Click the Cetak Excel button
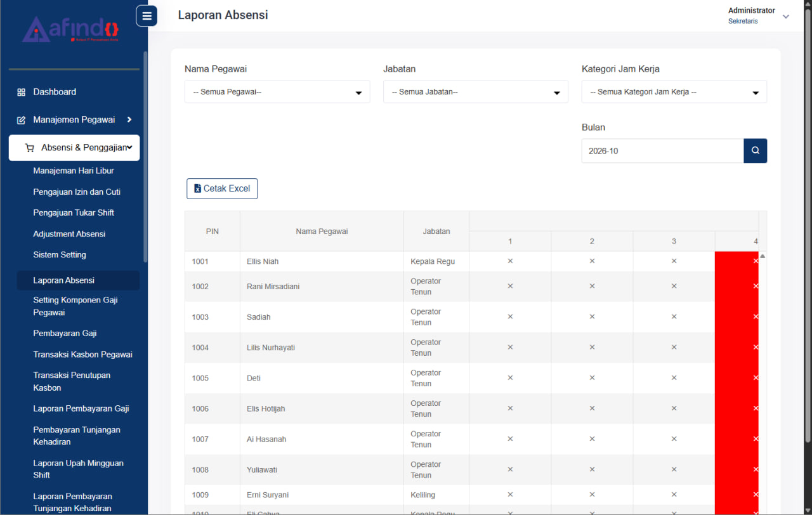Viewport: 812px width, 515px height. click(222, 188)
